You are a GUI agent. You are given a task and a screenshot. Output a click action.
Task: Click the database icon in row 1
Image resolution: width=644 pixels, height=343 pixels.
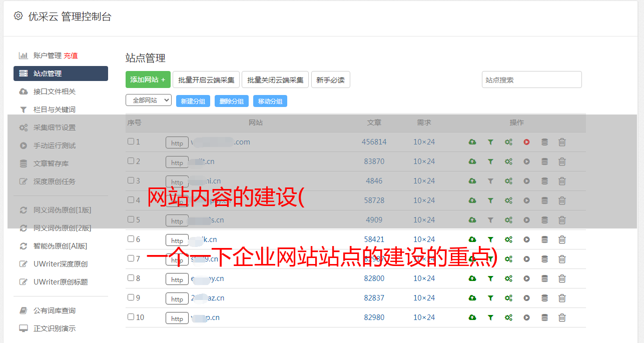[544, 142]
